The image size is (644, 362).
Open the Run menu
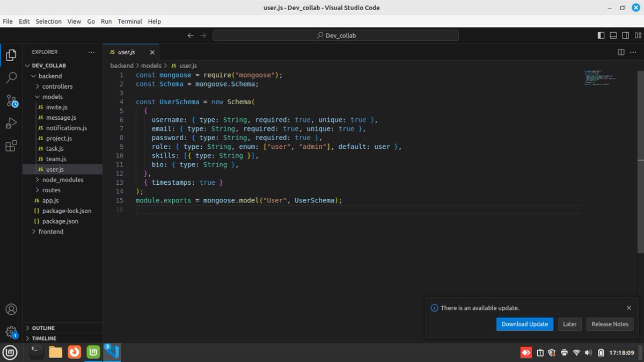[x=106, y=21]
